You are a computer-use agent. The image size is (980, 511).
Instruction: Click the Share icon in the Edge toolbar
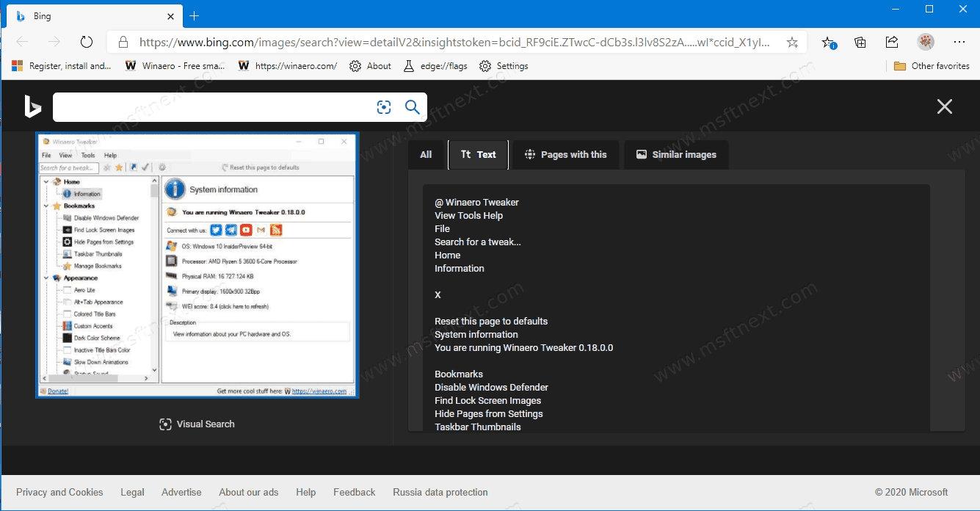[892, 42]
